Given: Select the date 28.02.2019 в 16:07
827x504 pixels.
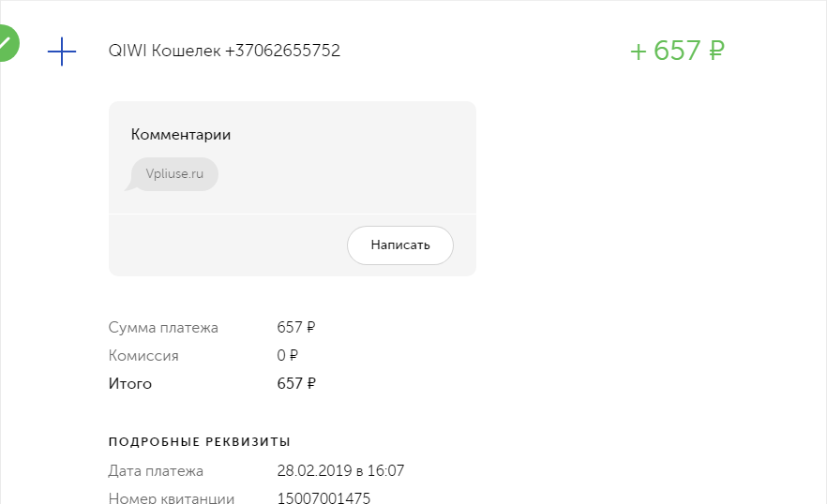Looking at the screenshot, I should pos(340,471).
